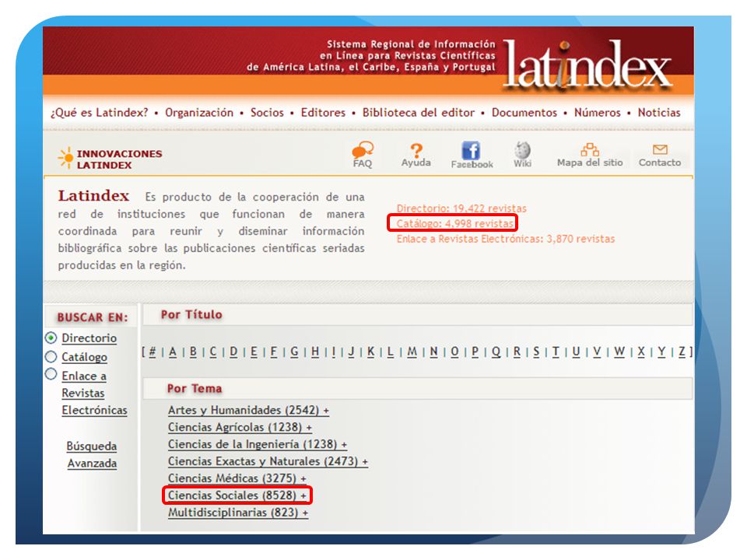Image resolution: width=747 pixels, height=560 pixels.
Task: Open the Mapa del sitio icon
Action: click(590, 149)
